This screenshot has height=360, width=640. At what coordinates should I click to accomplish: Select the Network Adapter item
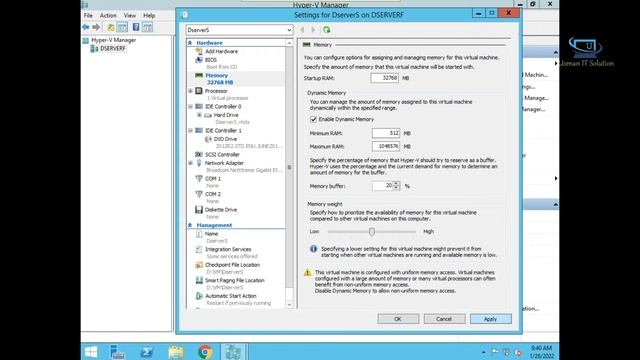[224, 163]
